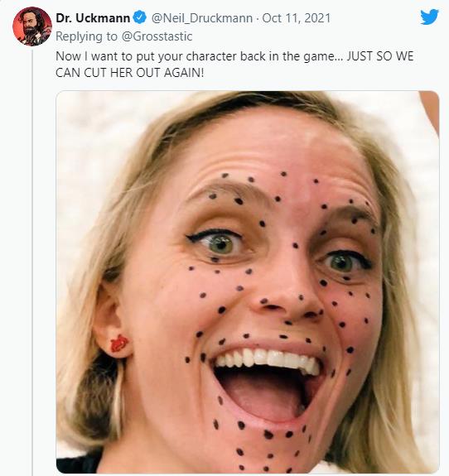Visit the @Neil_Druckmann handle link

click(201, 18)
